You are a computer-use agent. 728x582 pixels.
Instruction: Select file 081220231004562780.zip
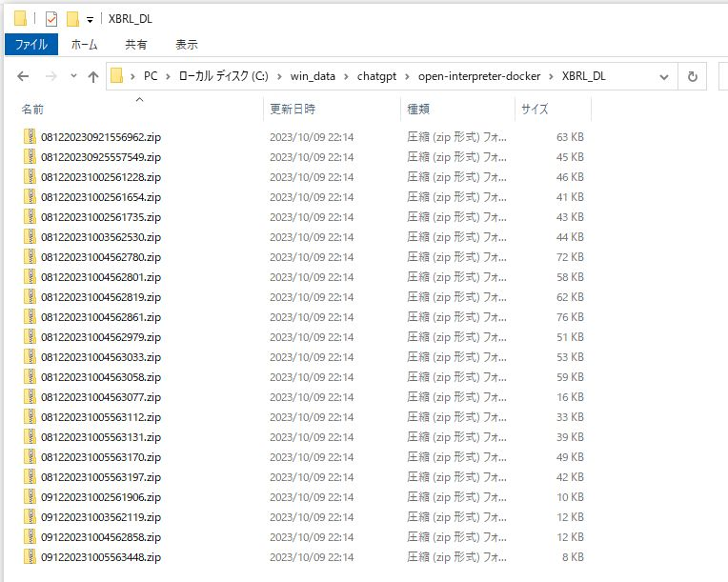tap(101, 256)
